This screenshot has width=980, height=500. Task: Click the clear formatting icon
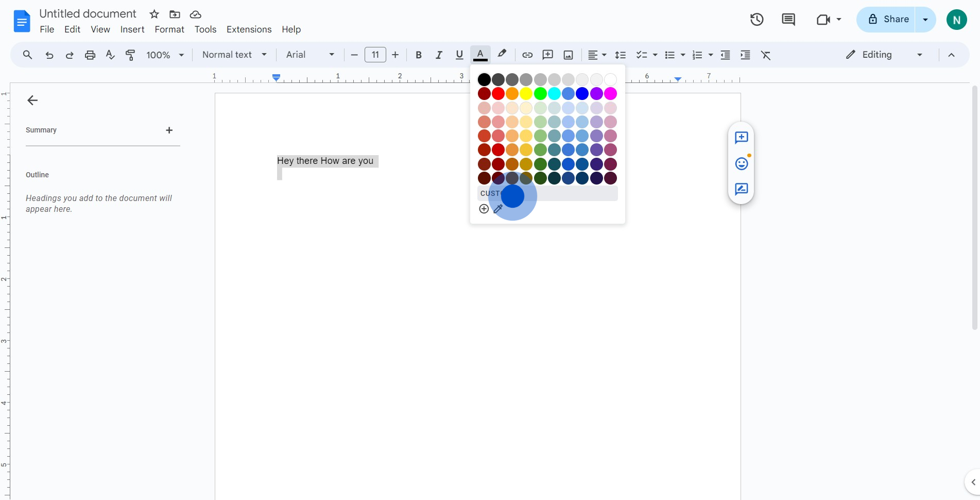[766, 55]
